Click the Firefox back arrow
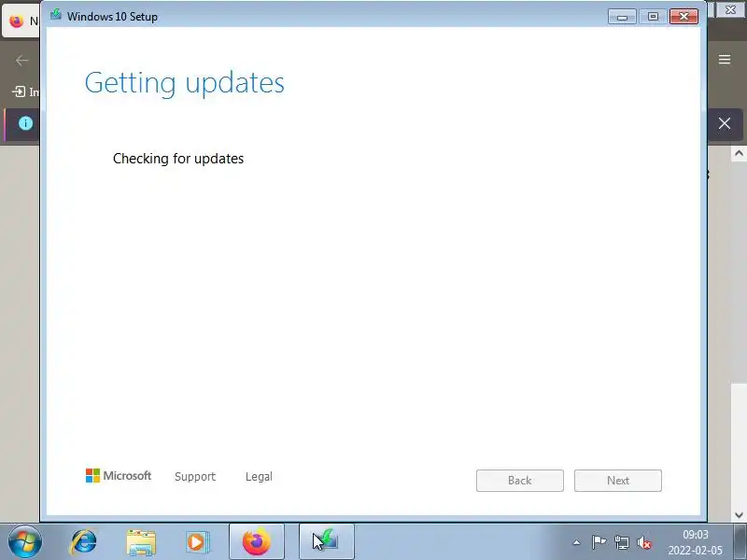The image size is (747, 560). (21, 61)
